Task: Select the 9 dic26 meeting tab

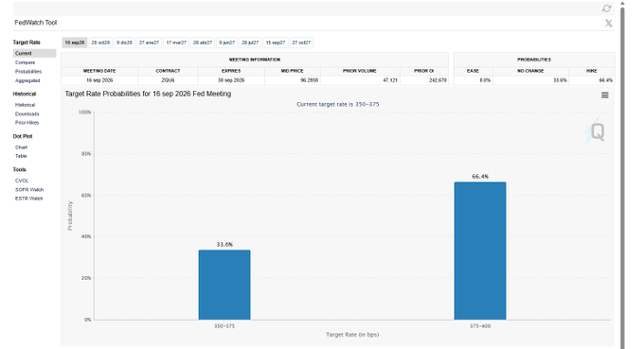Action: pos(124,43)
